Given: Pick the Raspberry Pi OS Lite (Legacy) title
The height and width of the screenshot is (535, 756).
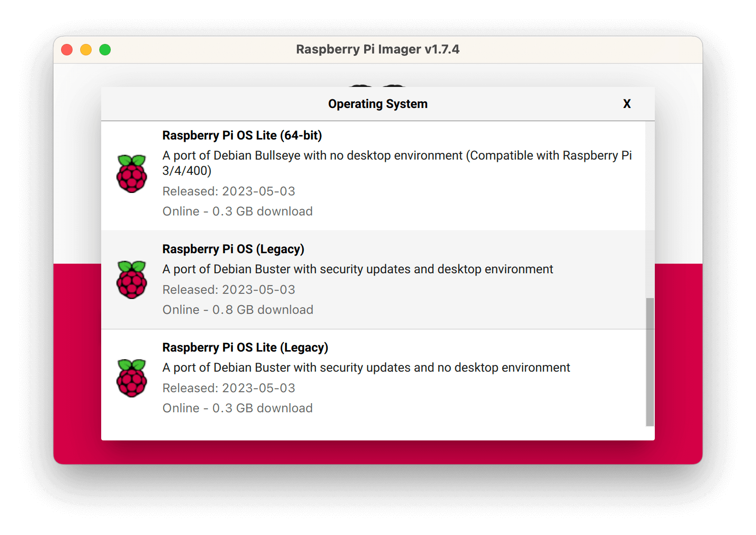Looking at the screenshot, I should click(x=245, y=348).
